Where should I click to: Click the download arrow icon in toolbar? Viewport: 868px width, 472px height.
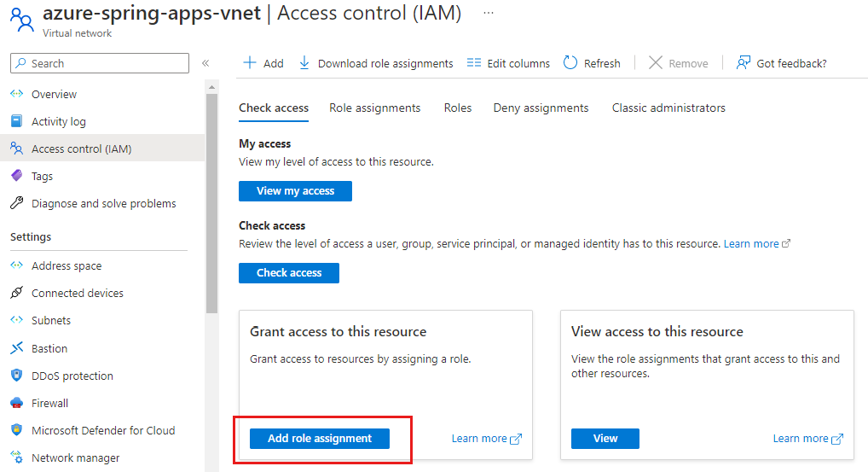point(304,62)
